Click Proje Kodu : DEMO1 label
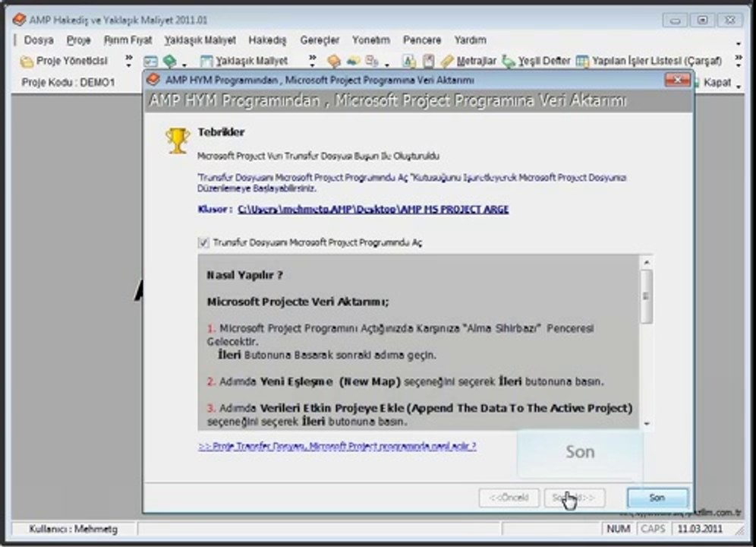This screenshot has height=547, width=756. 68,83
